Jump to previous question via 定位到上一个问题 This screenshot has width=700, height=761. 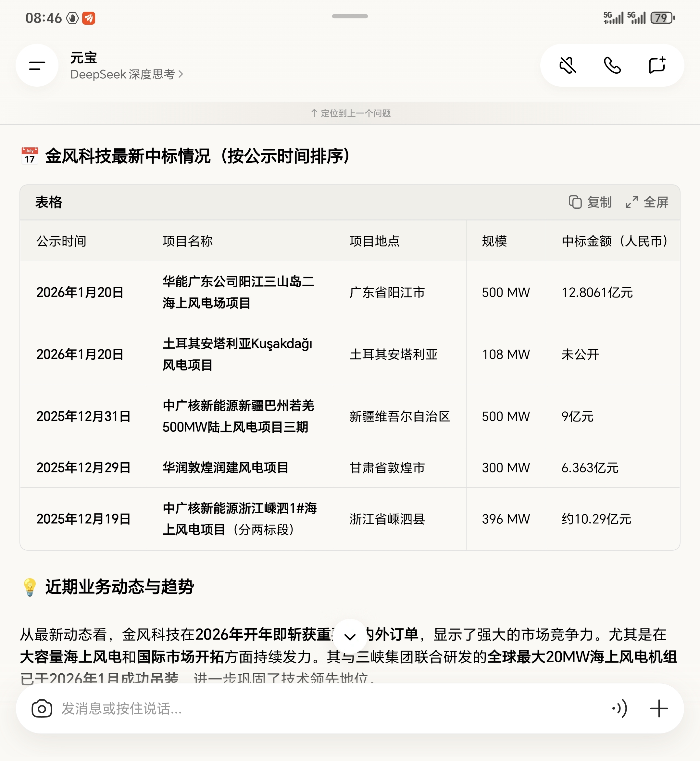point(350,113)
